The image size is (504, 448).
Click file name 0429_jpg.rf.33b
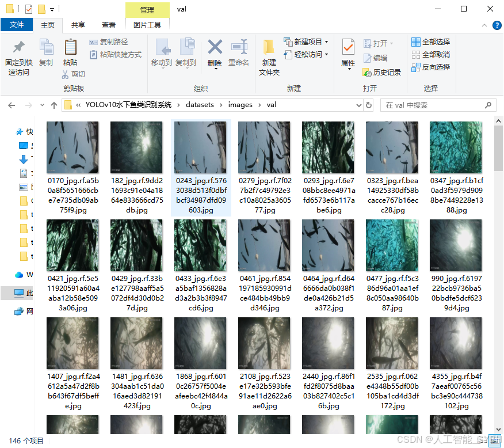coord(138,293)
